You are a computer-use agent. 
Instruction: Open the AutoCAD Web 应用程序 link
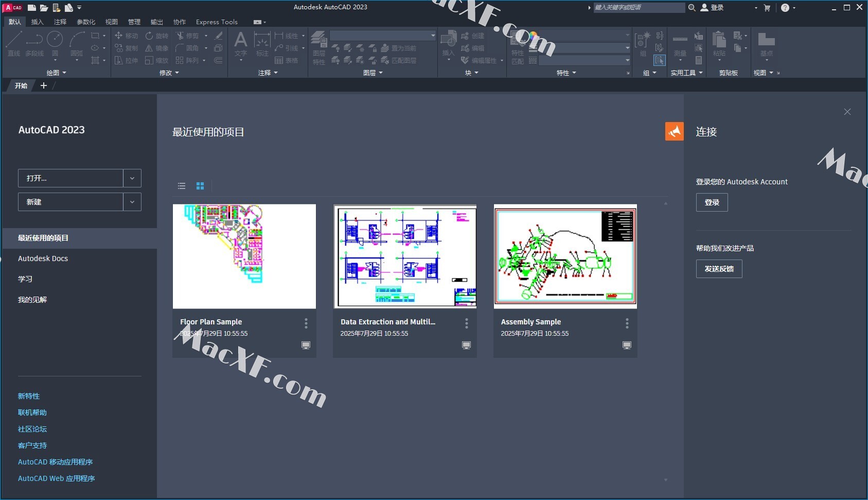pos(57,478)
